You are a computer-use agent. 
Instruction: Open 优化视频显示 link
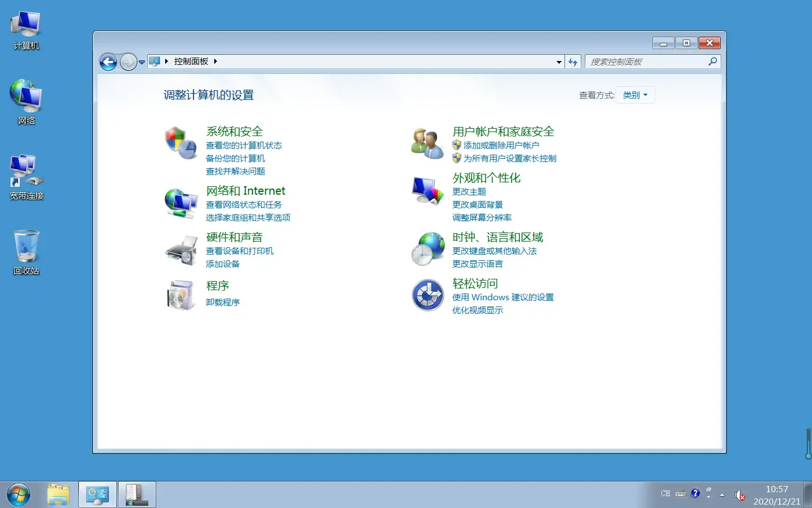point(478,310)
